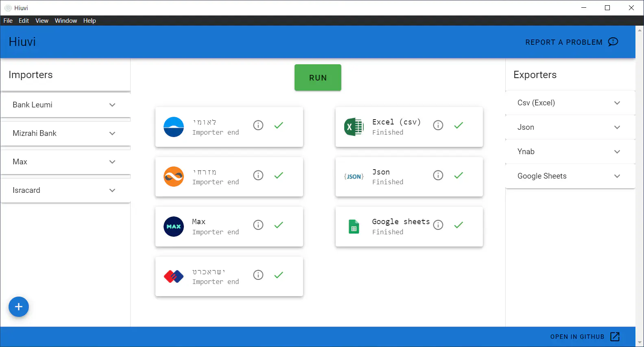Show info for the Google sheets exporter
Image resolution: width=644 pixels, height=347 pixels.
point(438,225)
